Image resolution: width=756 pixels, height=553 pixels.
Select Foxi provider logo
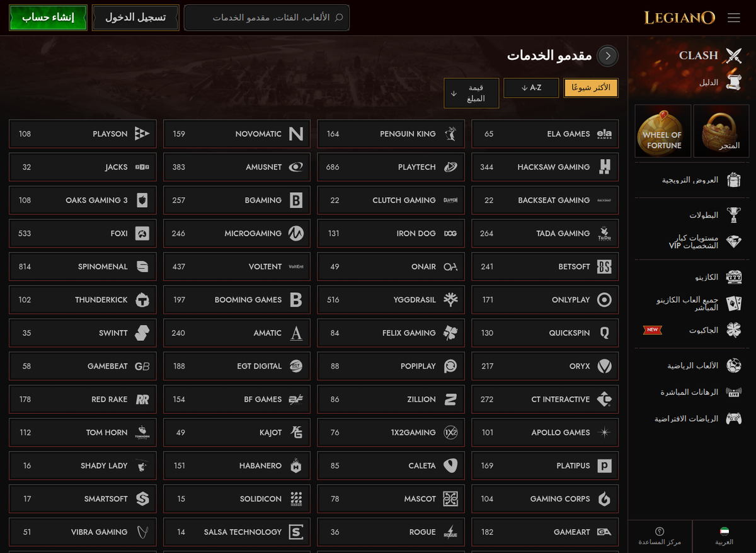142,234
